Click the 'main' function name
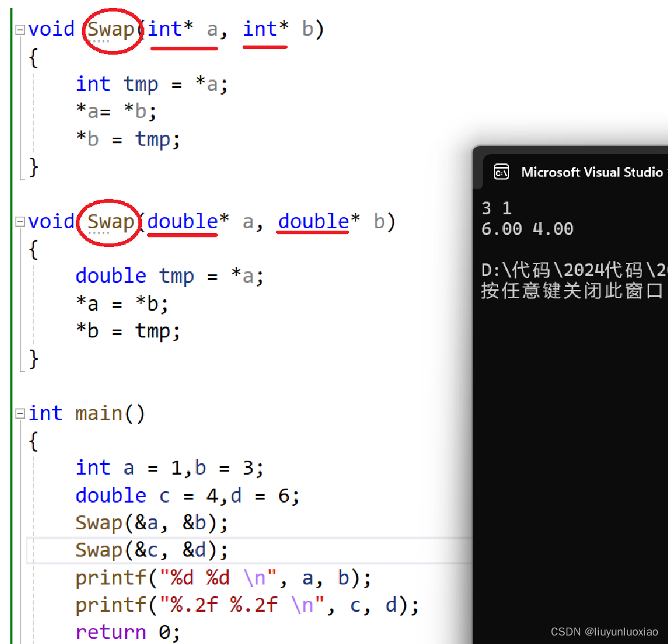This screenshot has height=644, width=668. [99, 414]
